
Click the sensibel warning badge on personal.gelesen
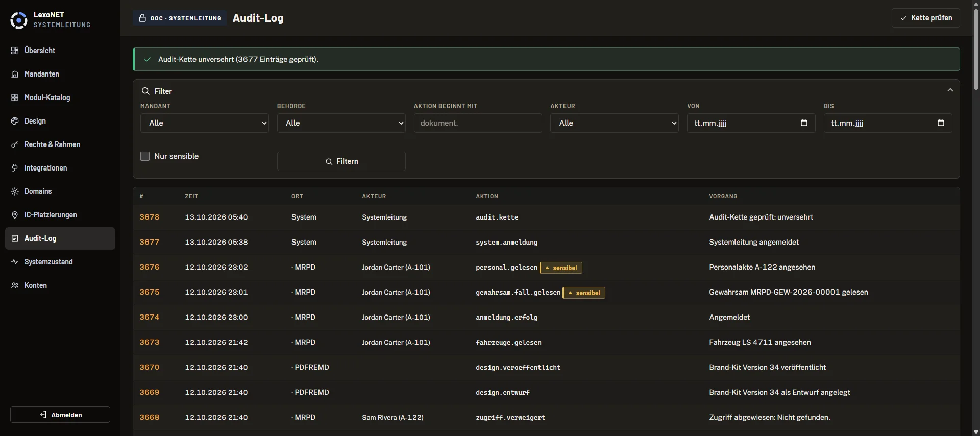click(561, 268)
